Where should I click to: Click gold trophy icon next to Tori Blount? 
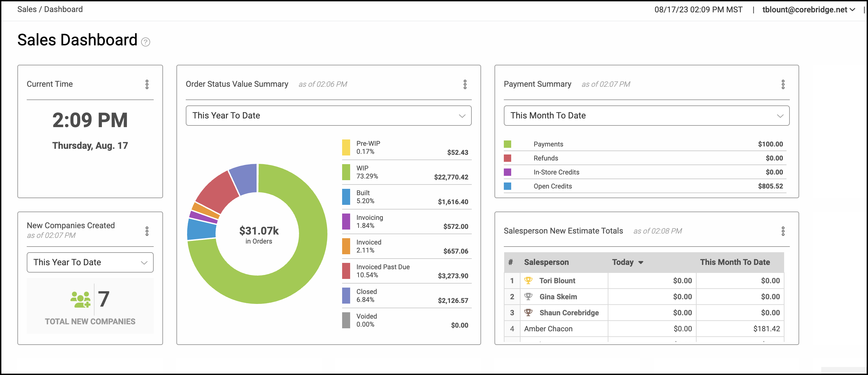[x=528, y=280]
